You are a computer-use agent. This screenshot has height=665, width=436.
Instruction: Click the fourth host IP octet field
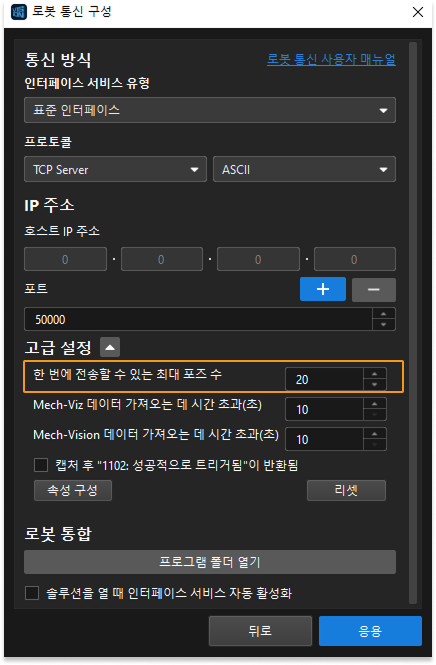(355, 259)
